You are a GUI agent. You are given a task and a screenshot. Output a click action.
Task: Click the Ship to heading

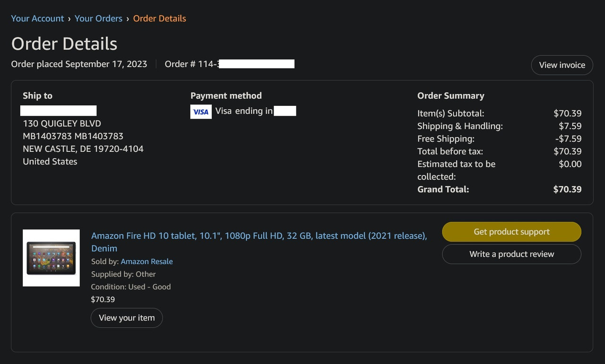coord(37,95)
